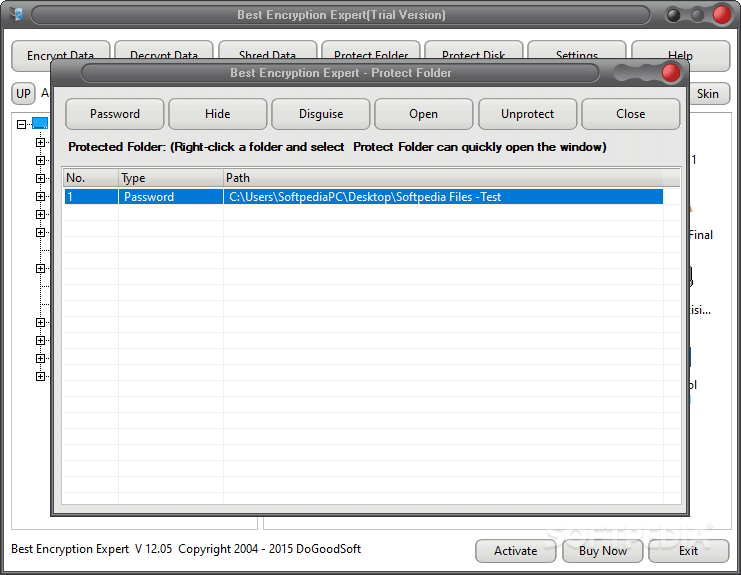741x575 pixels.
Task: Open Shred Data tab in main window
Action: 267,50
